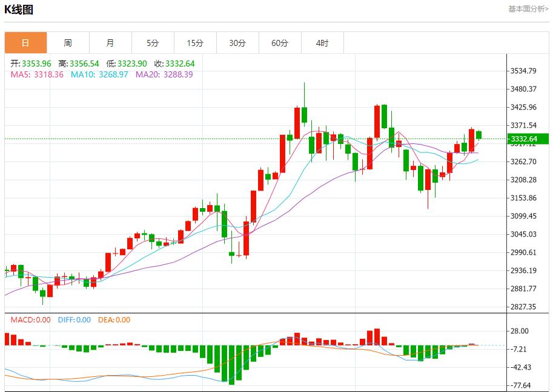Open the 基本面分析 link
This screenshot has width=553, height=392.
(x=528, y=9)
